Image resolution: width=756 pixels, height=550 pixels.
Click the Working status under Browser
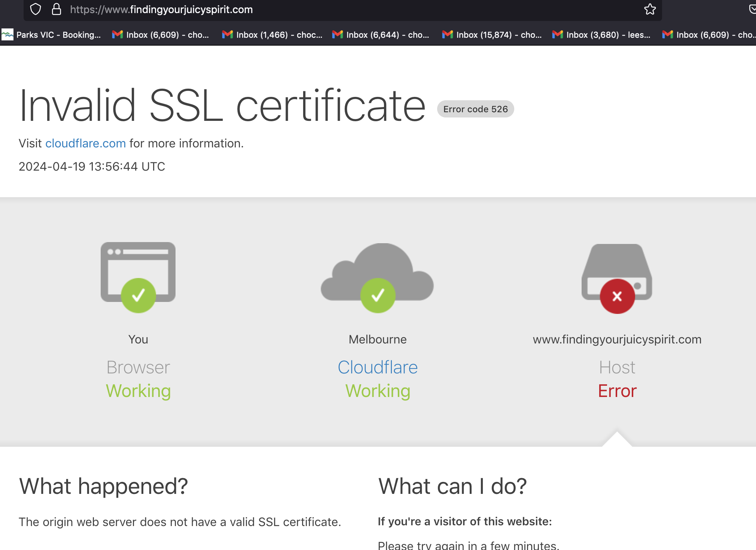[138, 391]
